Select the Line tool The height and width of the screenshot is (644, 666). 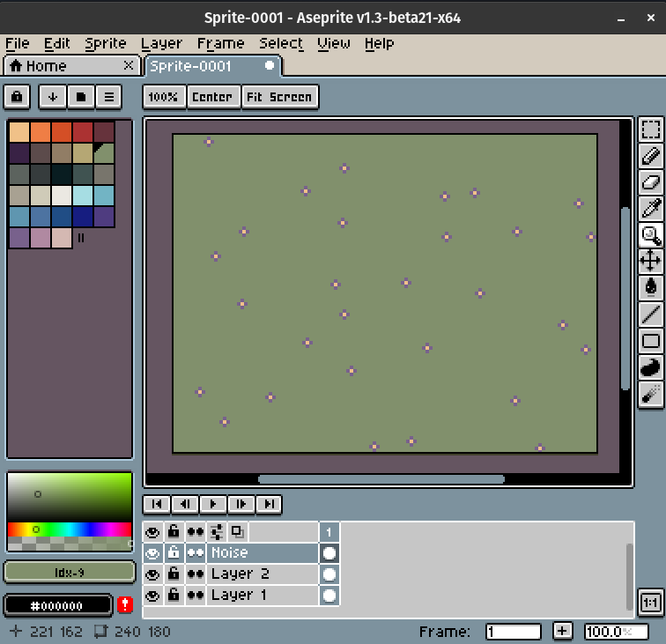pos(650,313)
